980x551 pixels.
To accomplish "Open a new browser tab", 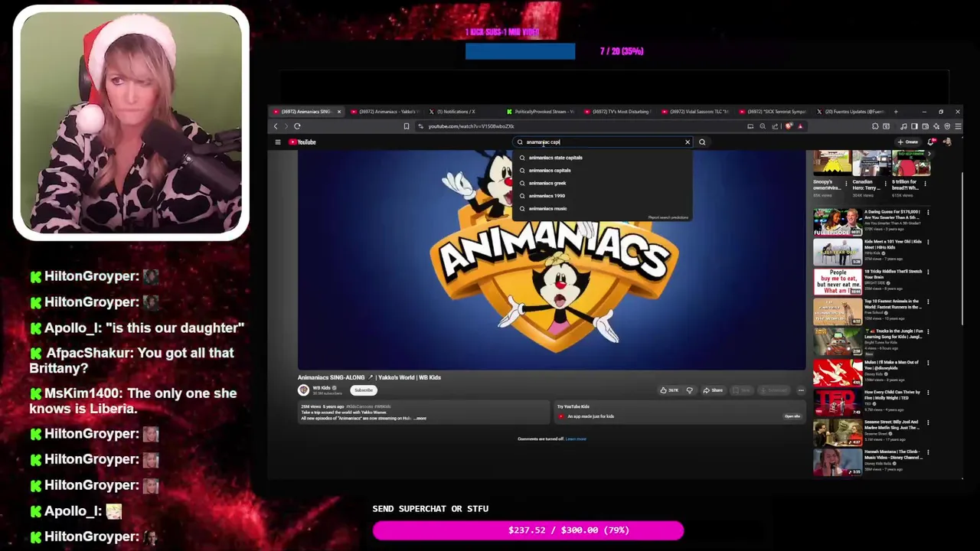I will (896, 112).
